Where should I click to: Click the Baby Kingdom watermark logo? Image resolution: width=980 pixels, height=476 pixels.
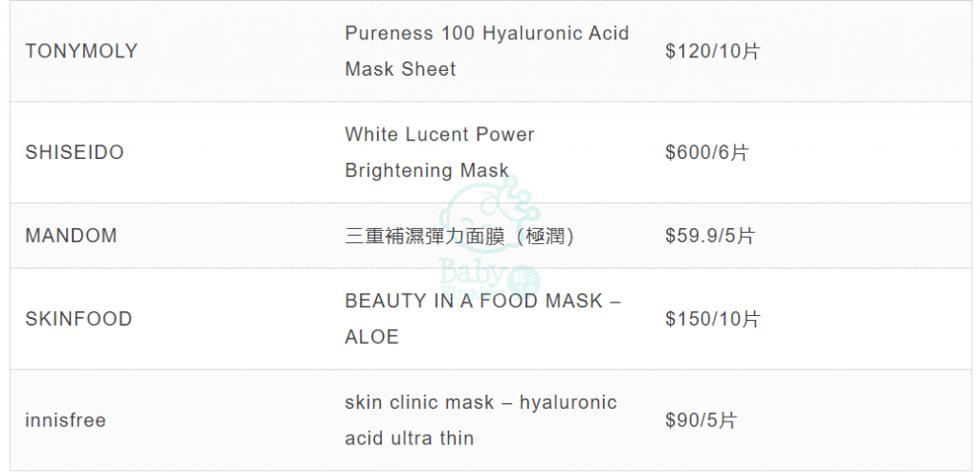pyautogui.click(x=490, y=238)
